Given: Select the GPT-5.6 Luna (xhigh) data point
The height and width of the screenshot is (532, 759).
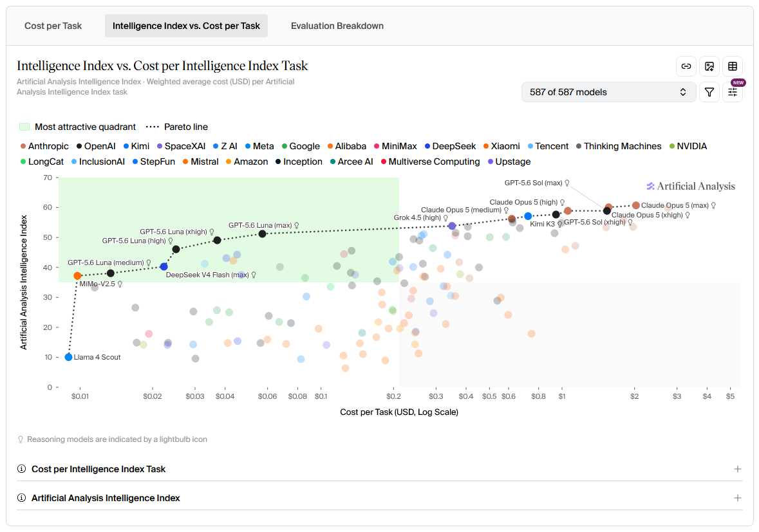Looking at the screenshot, I should click(218, 241).
